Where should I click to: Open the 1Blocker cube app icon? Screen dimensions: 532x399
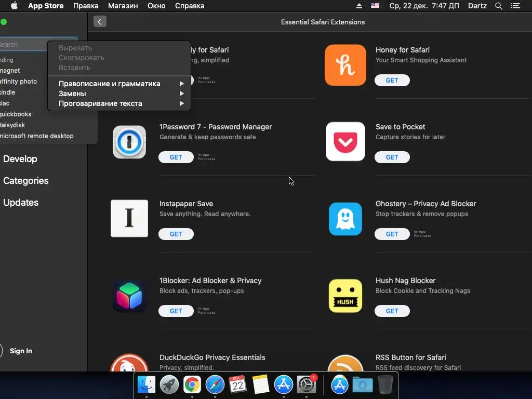(129, 296)
